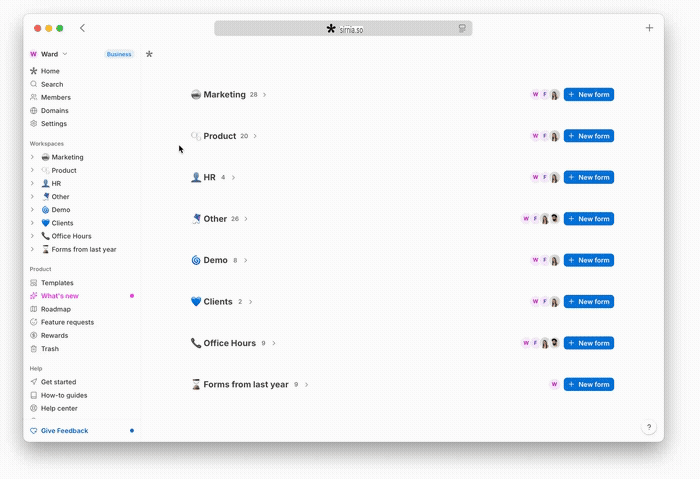Go back with the browser back arrow
This screenshot has height=479, width=700.
click(83, 28)
